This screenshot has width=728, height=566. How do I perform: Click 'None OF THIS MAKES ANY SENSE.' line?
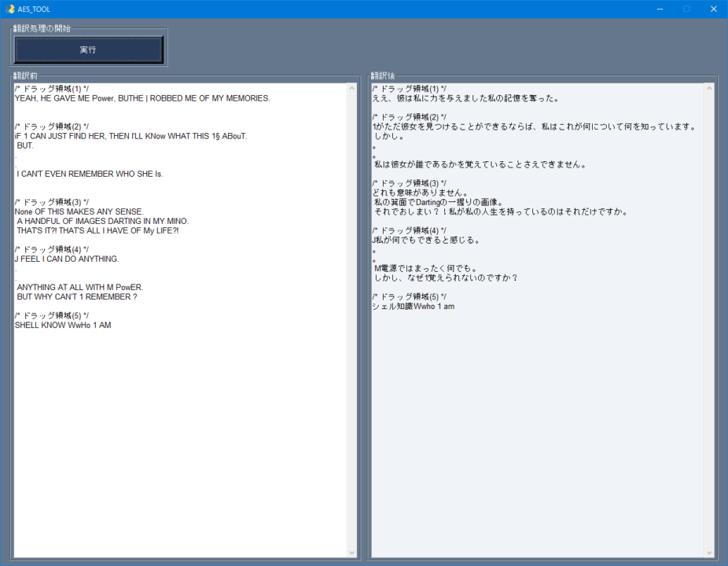pos(79,211)
